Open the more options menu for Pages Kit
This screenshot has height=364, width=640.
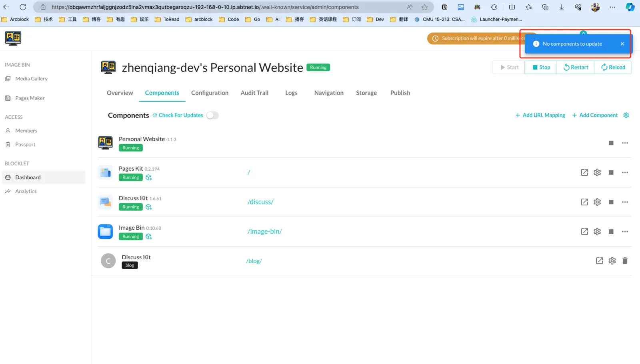625,173
